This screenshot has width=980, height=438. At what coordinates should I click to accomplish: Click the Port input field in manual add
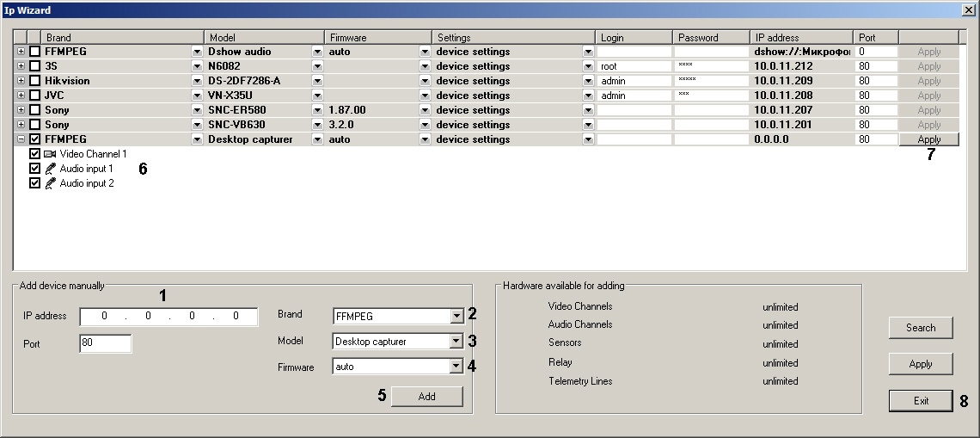click(105, 344)
